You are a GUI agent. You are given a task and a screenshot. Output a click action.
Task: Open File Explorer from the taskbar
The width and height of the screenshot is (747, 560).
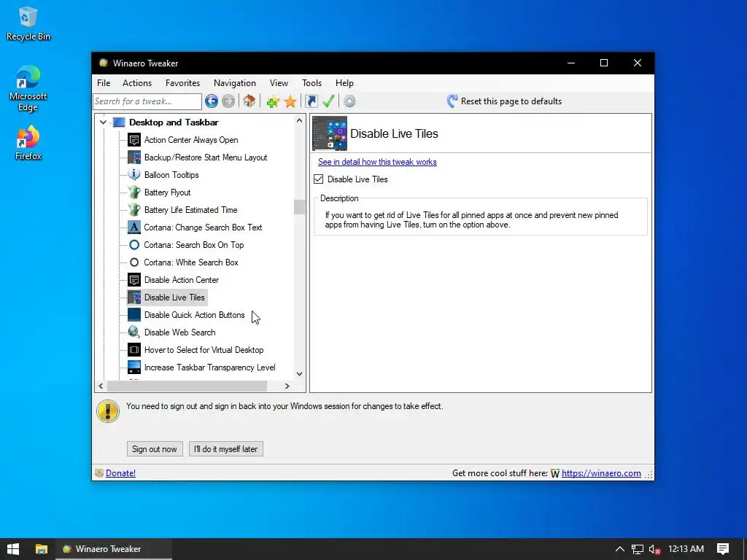pyautogui.click(x=42, y=549)
